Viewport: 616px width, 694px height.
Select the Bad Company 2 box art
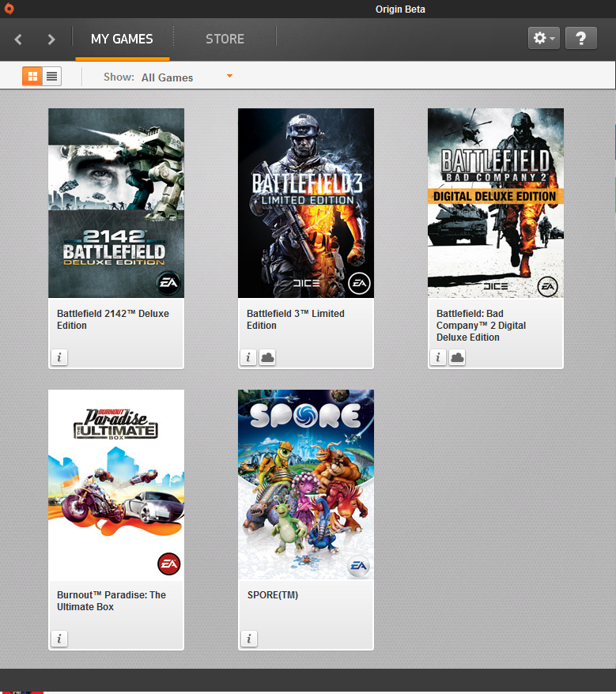[496, 203]
